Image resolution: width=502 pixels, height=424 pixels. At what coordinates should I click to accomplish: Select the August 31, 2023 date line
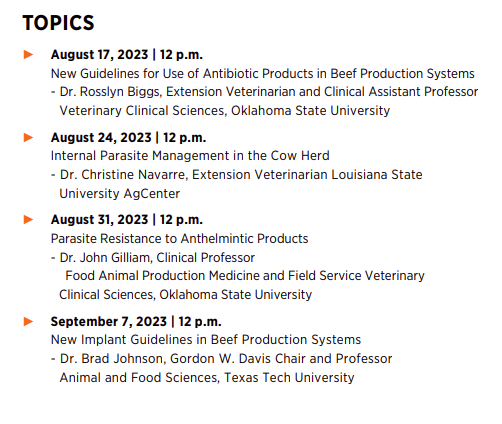(x=127, y=219)
